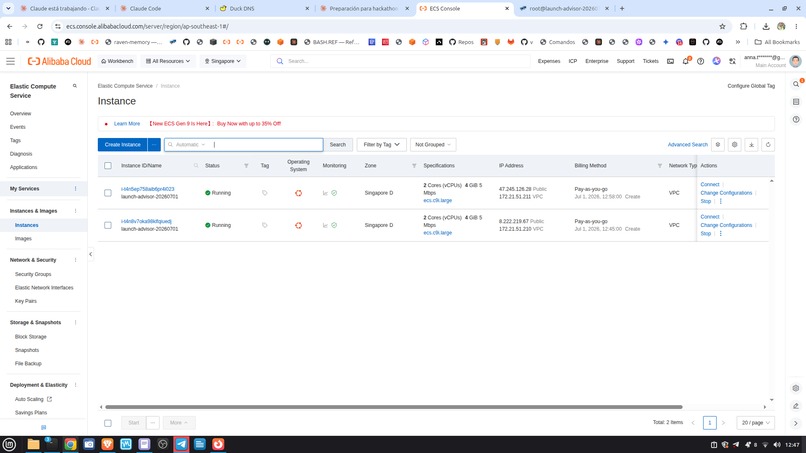Open Filter by Tag dropdown

coord(381,144)
